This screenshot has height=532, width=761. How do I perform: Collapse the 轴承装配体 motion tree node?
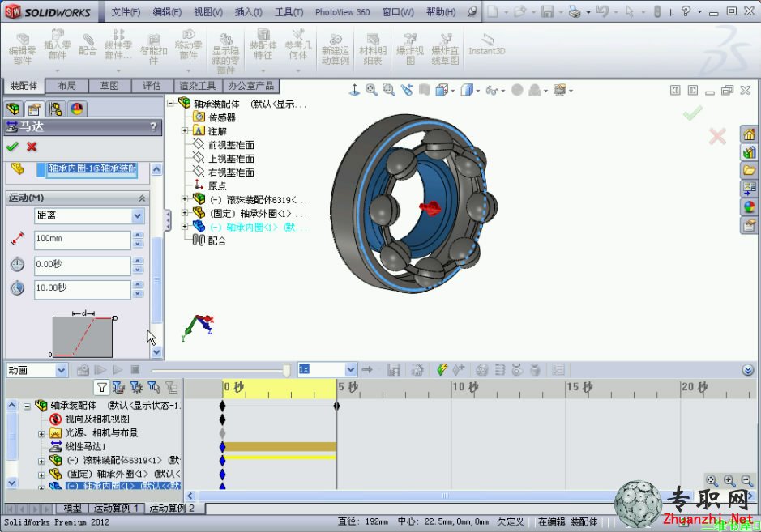pyautogui.click(x=28, y=406)
